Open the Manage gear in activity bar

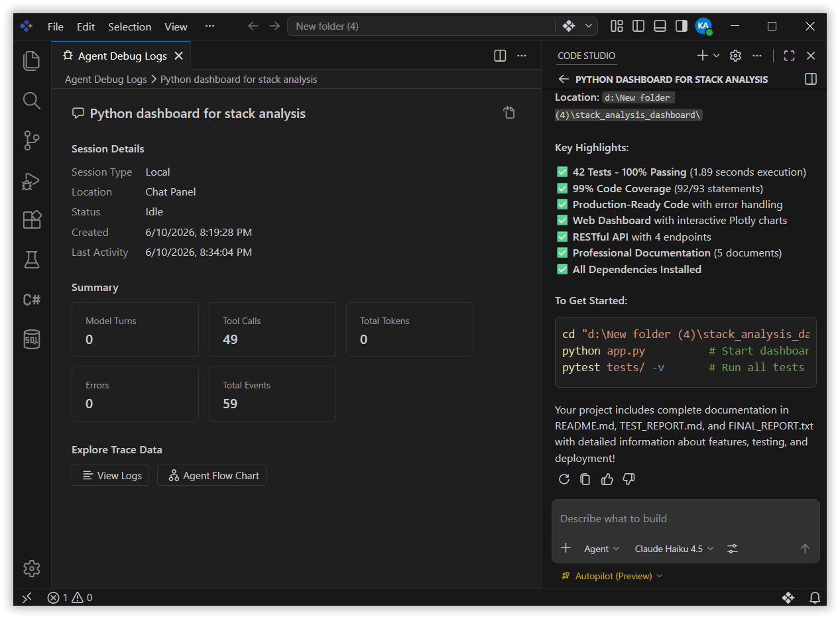pos(32,569)
